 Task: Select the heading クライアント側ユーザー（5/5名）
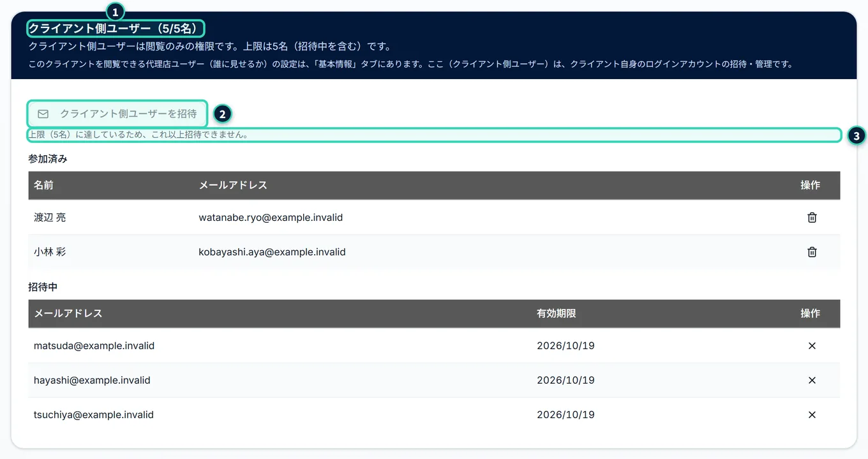tap(115, 29)
